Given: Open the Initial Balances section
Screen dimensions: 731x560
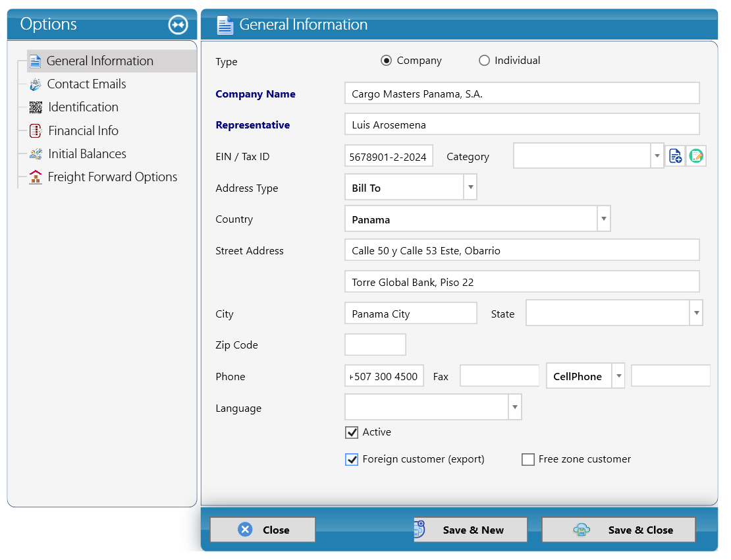Looking at the screenshot, I should pyautogui.click(x=87, y=154).
